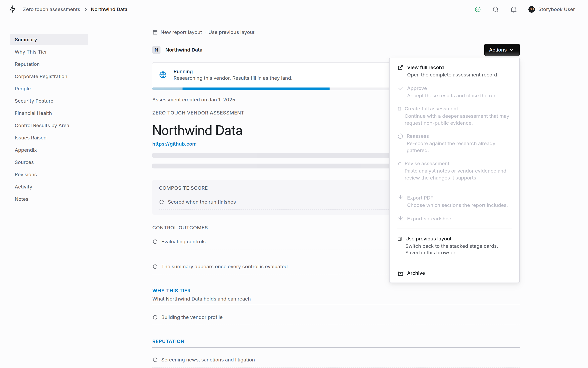Click 'Assessment created on Jan 1, 2025' text
Screen dimensions: 588x368
[x=194, y=100]
